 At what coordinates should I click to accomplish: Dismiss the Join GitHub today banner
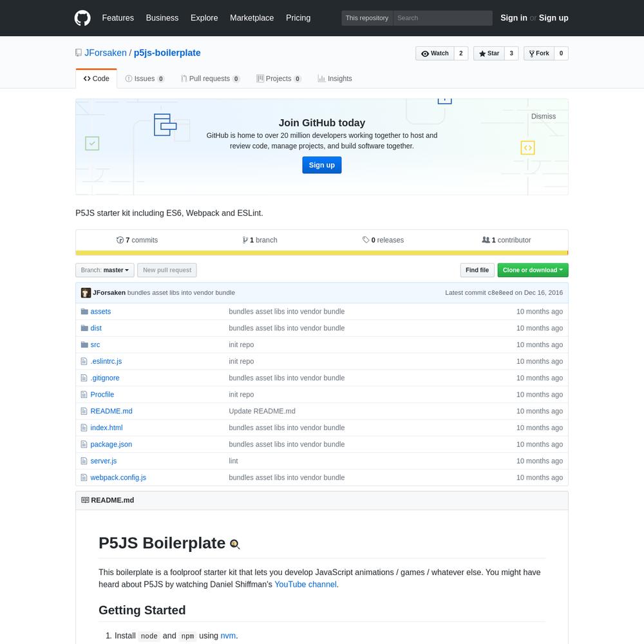tap(544, 116)
